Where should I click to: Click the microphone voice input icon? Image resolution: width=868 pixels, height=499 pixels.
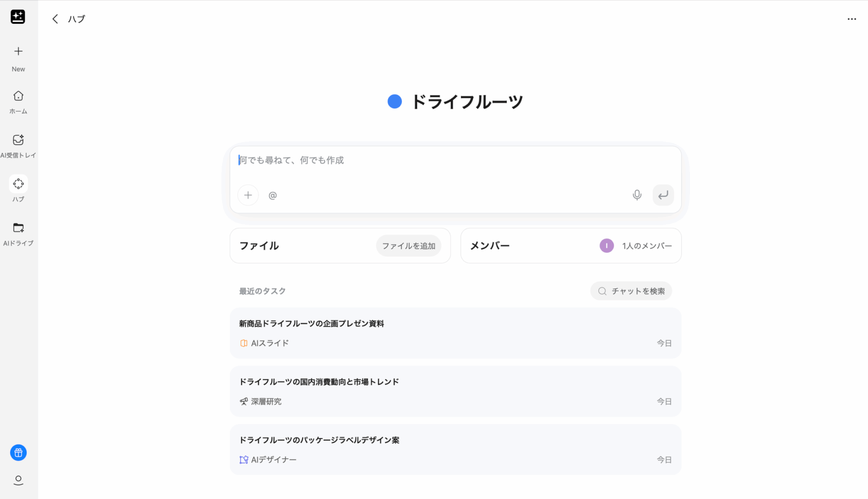tap(637, 195)
